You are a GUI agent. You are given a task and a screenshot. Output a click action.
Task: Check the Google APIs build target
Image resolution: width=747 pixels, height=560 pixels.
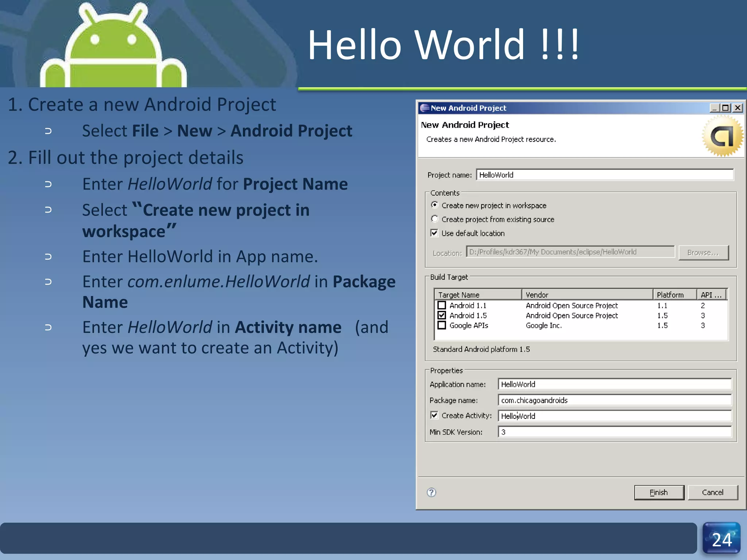(442, 325)
